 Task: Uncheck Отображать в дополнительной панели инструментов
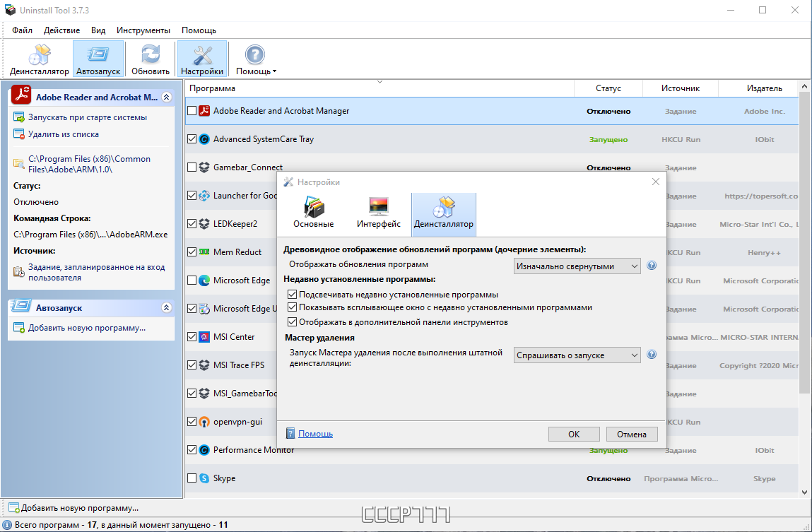[x=292, y=322]
